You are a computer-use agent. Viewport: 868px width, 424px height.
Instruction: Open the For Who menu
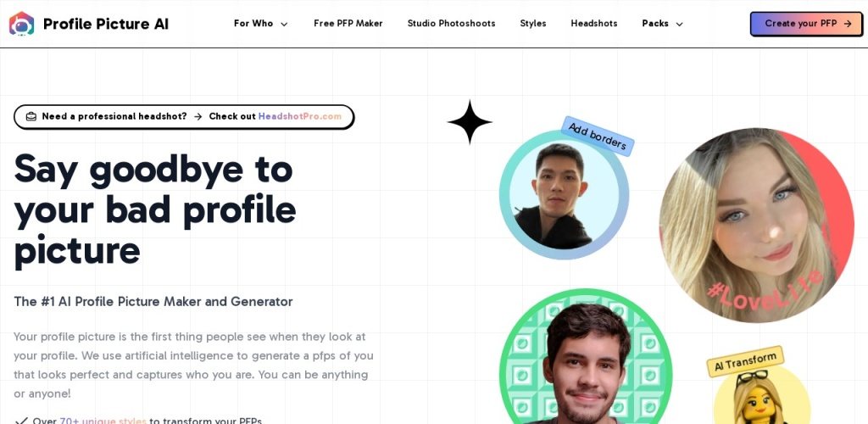point(261,24)
